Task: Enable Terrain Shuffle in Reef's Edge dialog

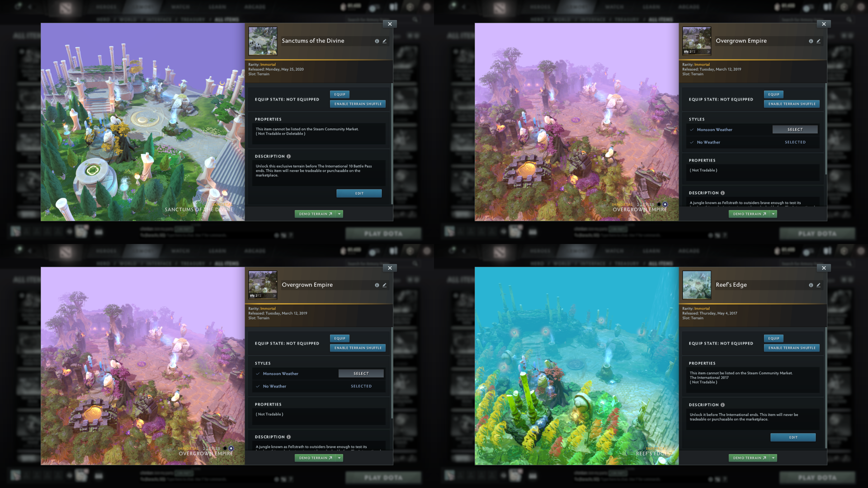Action: point(792,348)
